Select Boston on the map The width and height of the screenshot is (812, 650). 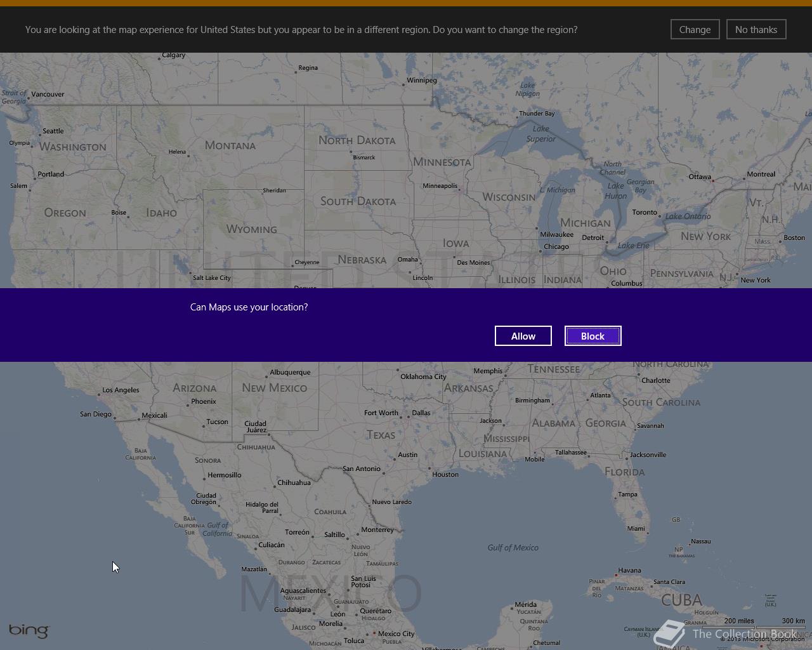click(794, 237)
